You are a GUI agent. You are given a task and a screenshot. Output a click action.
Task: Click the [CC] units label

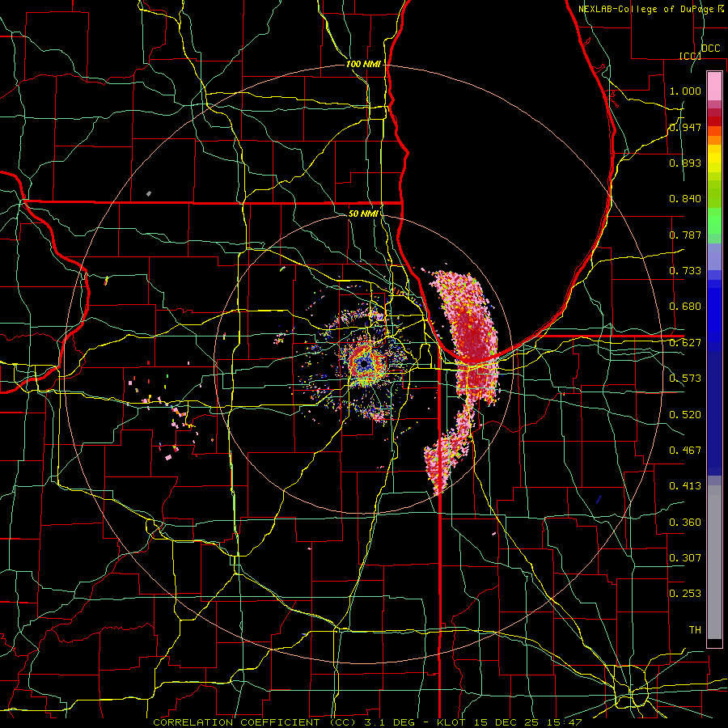(x=690, y=56)
